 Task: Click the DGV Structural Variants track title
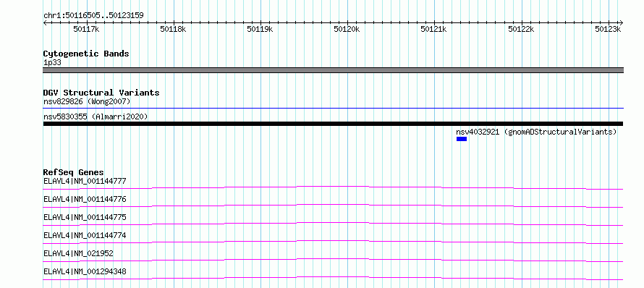pyautogui.click(x=101, y=93)
